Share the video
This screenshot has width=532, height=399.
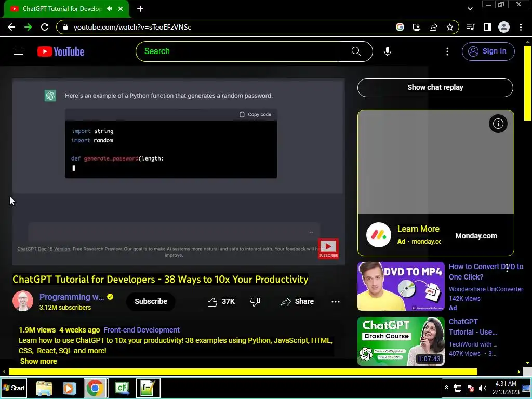point(297,302)
